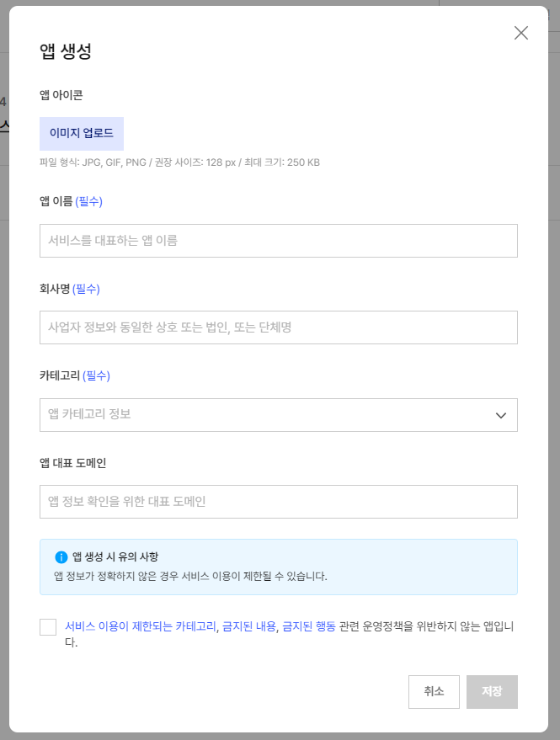Image resolution: width=560 pixels, height=740 pixels.
Task: Follow the 금지된 행동 link
Action: [309, 626]
